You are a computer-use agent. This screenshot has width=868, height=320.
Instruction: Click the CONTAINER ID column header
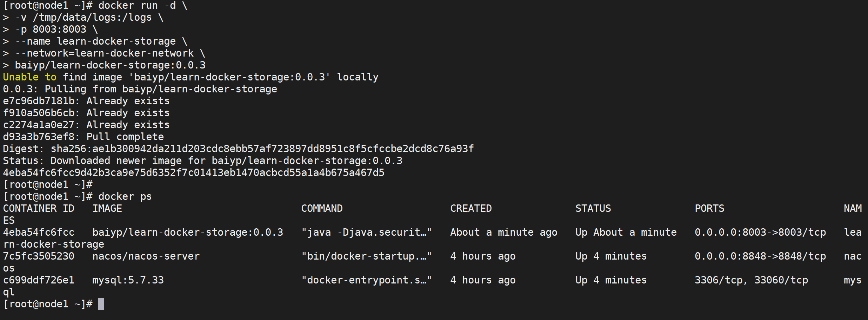coord(39,208)
